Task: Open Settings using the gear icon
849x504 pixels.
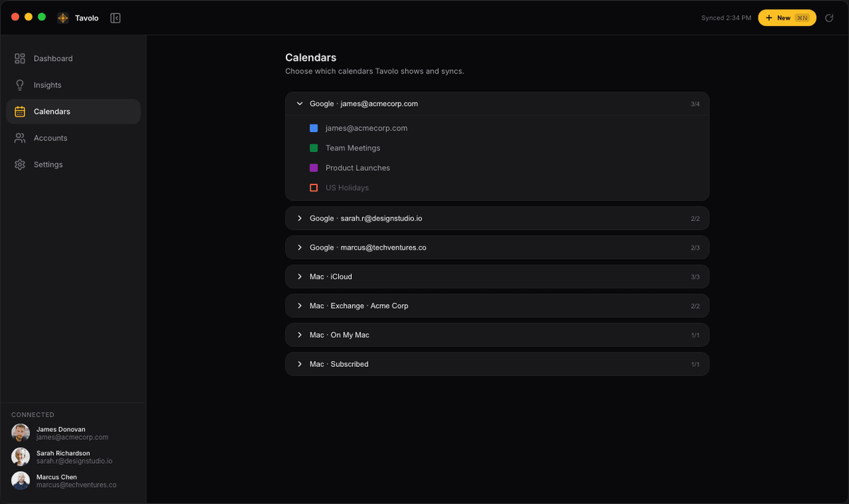Action: click(20, 164)
